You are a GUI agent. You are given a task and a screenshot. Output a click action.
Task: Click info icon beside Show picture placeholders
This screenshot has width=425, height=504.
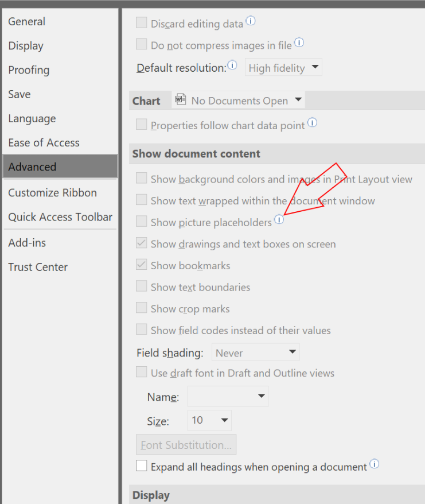279,219
